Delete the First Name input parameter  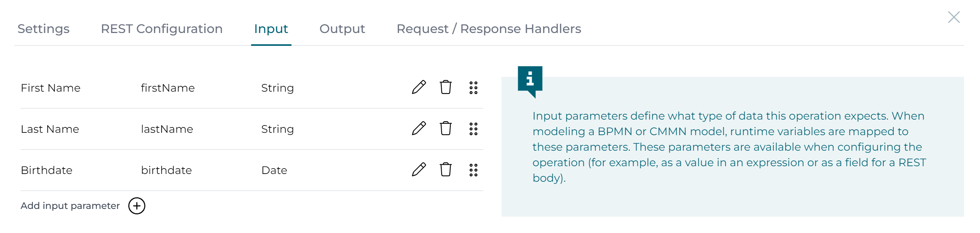[x=446, y=87]
